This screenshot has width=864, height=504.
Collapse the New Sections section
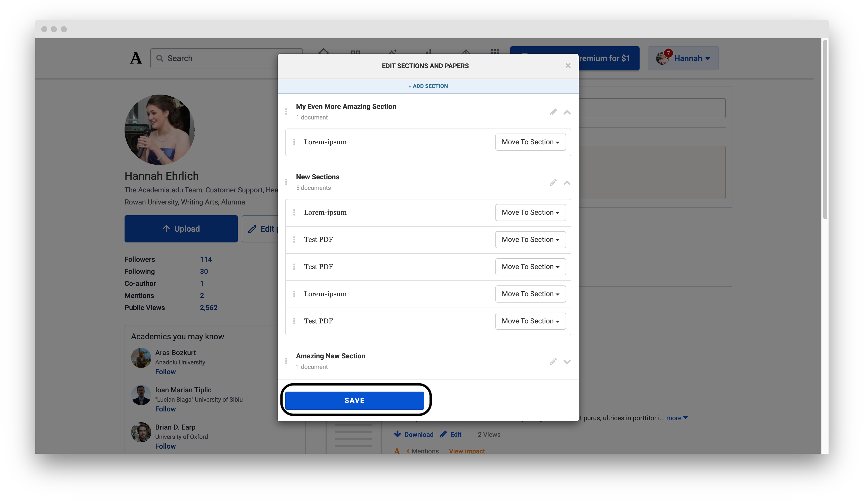[x=567, y=183]
